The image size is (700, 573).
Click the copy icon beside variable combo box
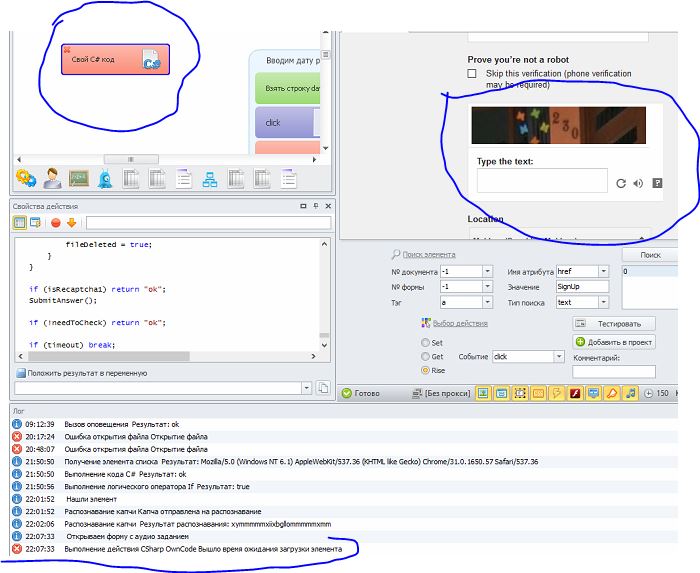[323, 388]
